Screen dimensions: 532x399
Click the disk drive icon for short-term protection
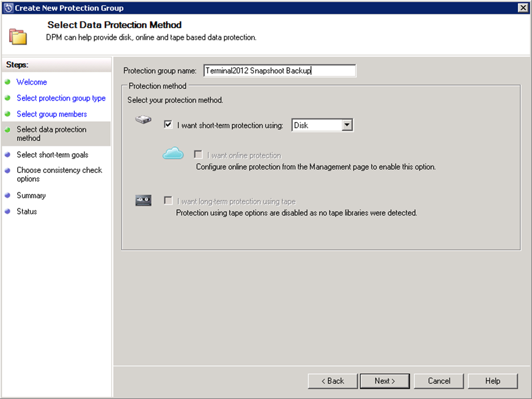coord(143,120)
